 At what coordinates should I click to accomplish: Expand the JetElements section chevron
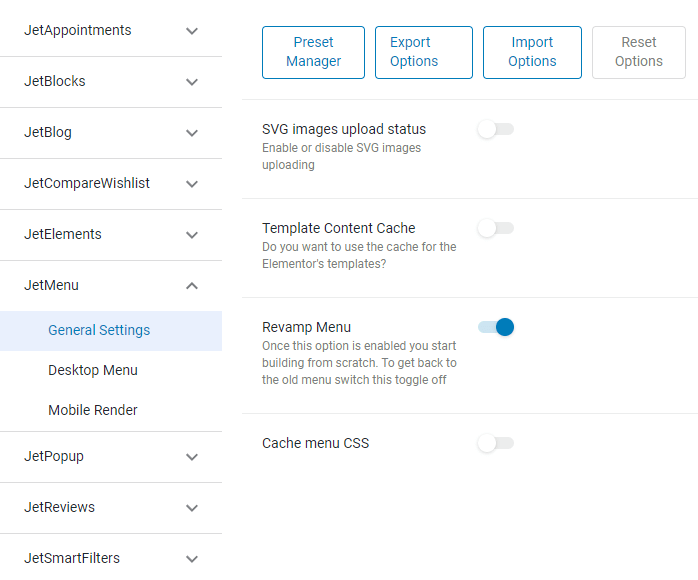point(192,235)
